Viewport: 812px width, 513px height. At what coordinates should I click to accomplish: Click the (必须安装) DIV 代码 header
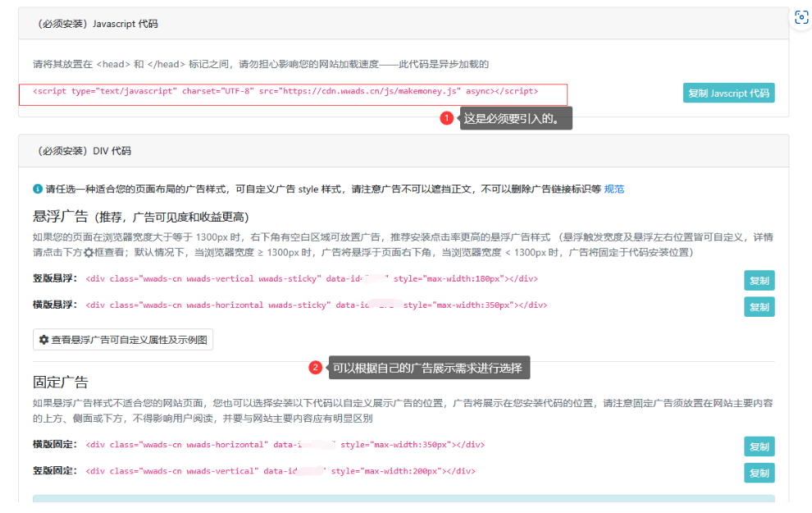pos(84,151)
